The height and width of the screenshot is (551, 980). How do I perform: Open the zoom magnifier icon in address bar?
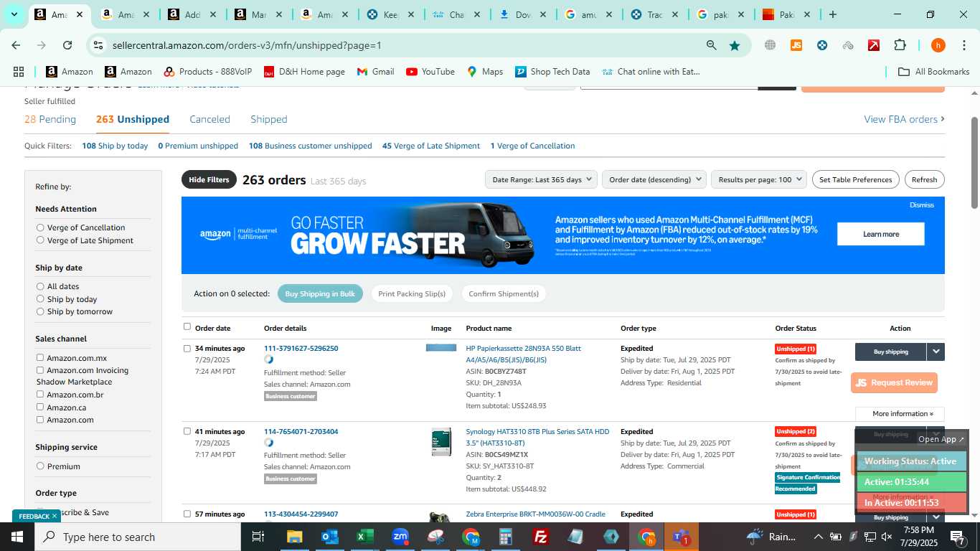coord(711,45)
